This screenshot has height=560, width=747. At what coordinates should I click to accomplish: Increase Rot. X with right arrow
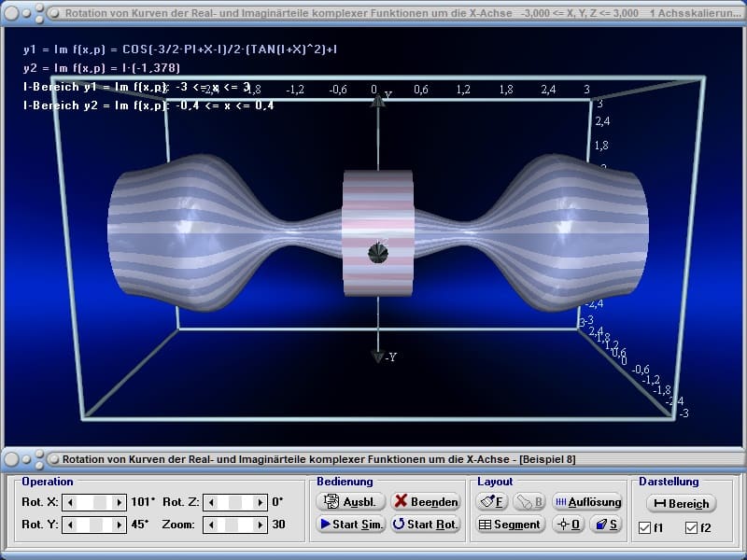(119, 502)
